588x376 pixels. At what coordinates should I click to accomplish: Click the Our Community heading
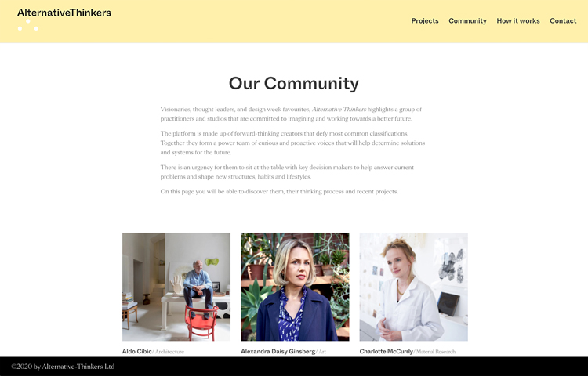[294, 84]
